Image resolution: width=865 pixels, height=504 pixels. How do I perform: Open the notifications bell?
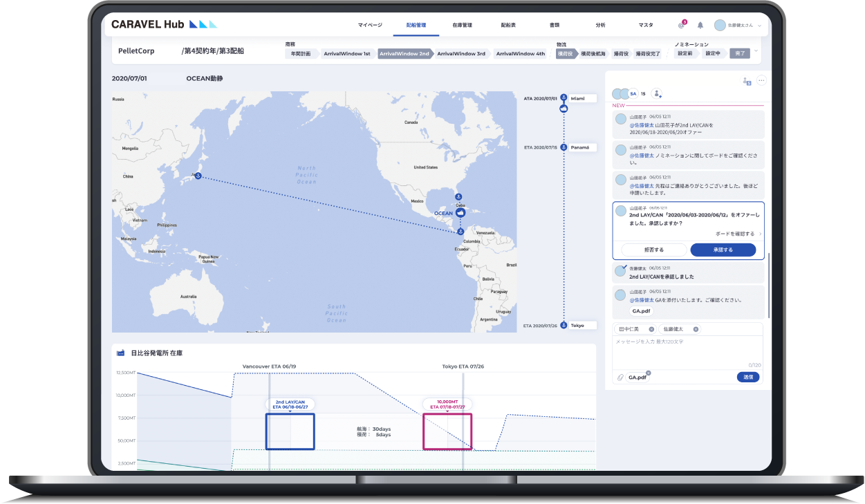pos(700,25)
